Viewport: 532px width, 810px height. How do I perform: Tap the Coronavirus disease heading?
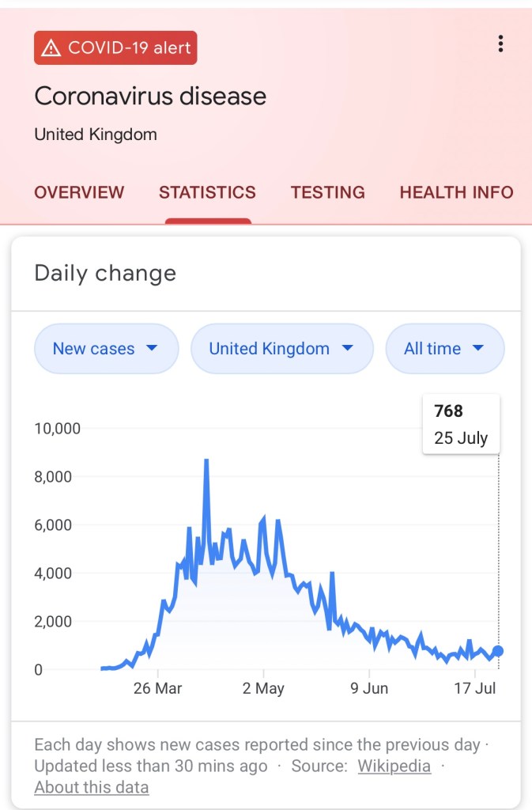click(x=150, y=97)
